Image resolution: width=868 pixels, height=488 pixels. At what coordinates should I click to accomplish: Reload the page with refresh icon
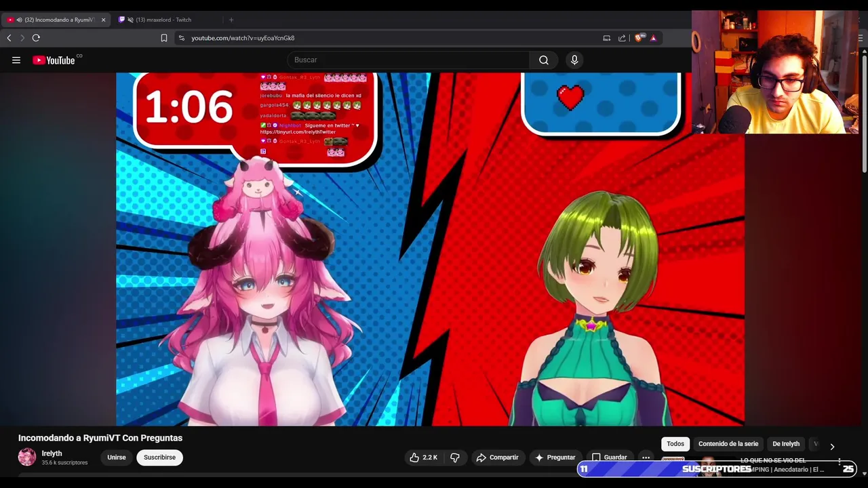click(36, 38)
